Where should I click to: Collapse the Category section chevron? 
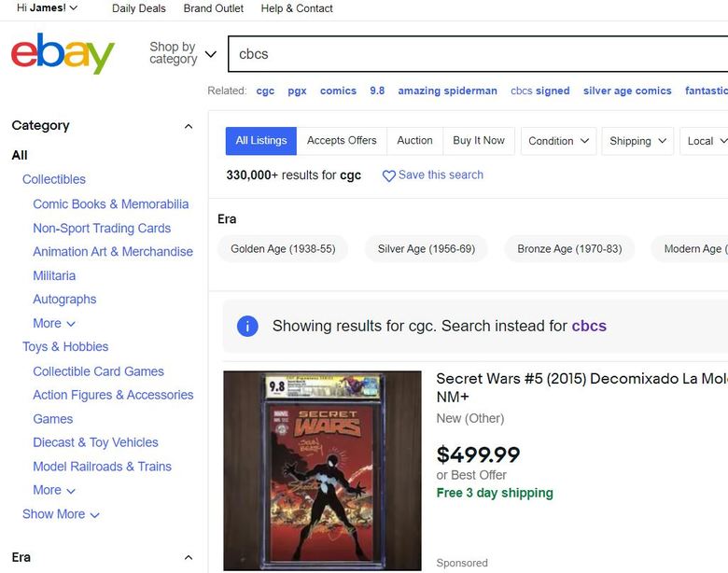click(x=189, y=126)
